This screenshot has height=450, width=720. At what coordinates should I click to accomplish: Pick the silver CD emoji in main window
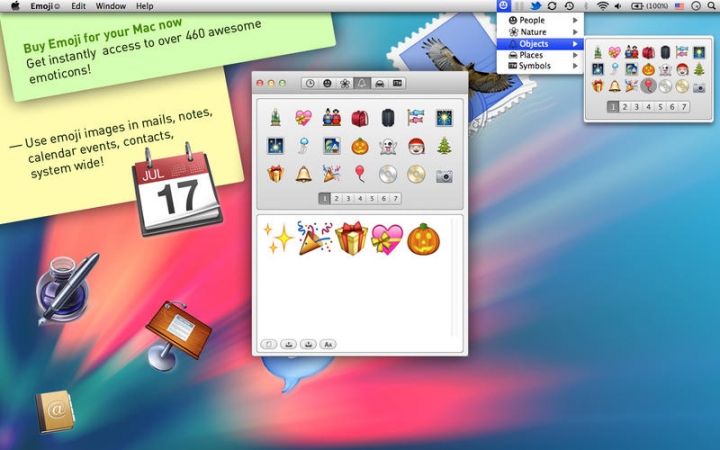(x=388, y=174)
